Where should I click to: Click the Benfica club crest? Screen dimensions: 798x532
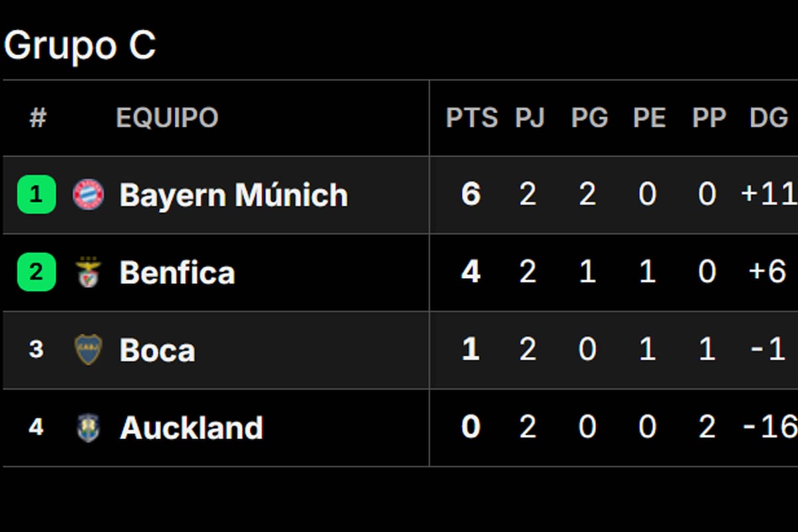point(88,273)
